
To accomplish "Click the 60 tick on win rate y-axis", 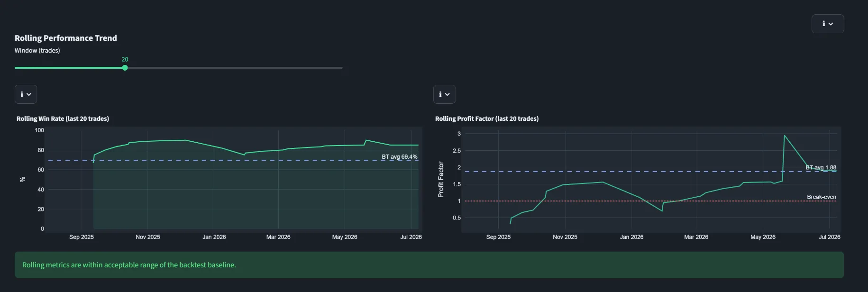I will [x=41, y=170].
